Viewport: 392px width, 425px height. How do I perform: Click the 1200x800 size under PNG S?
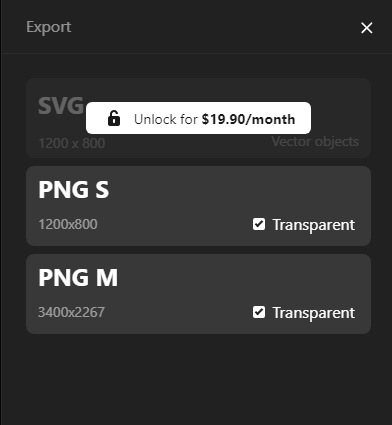[68, 224]
